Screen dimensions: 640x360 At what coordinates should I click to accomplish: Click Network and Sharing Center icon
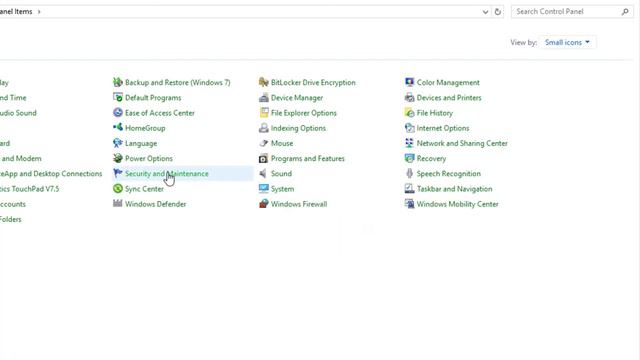click(409, 143)
